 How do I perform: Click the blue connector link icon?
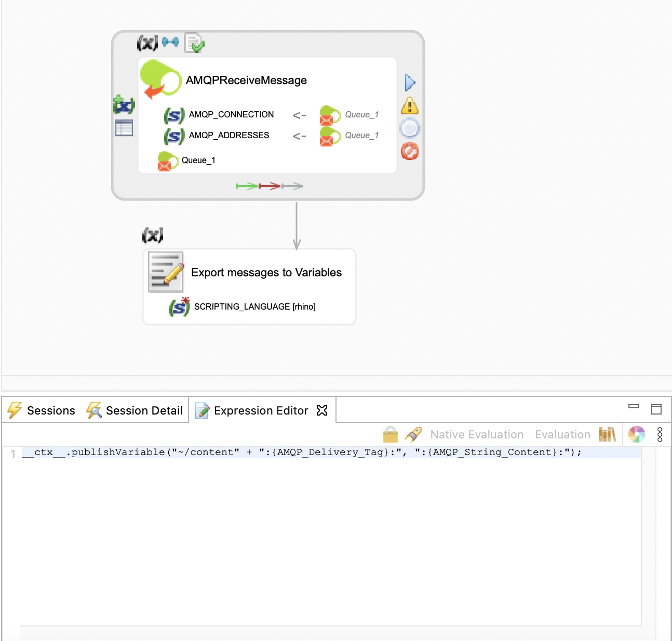[x=170, y=42]
